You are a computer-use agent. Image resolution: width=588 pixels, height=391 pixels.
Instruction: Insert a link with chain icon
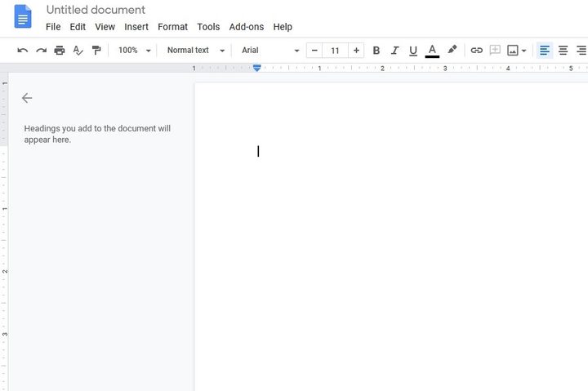[476, 51]
